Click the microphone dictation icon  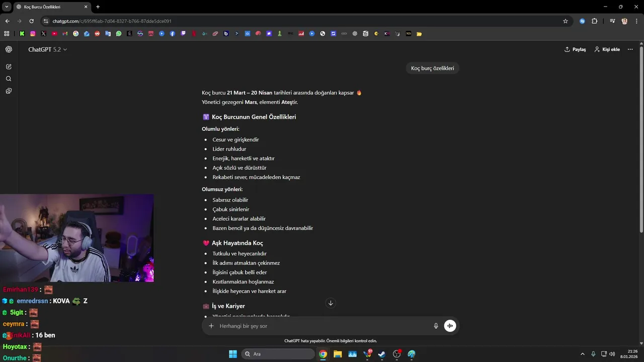[436, 326]
